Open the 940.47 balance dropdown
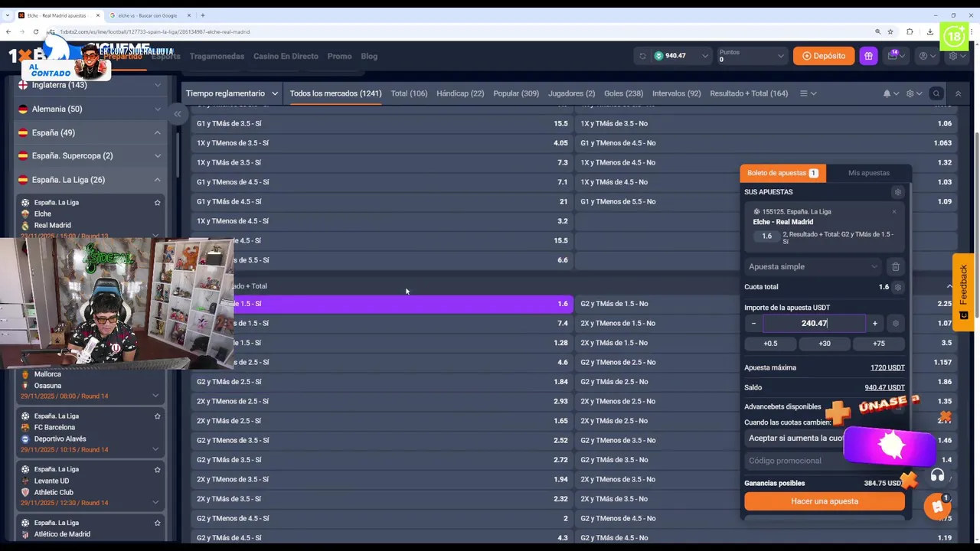Image resolution: width=980 pixels, height=551 pixels. click(681, 56)
